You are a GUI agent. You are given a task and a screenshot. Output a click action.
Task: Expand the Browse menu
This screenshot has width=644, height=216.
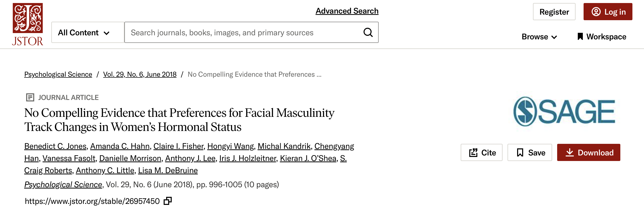click(539, 37)
